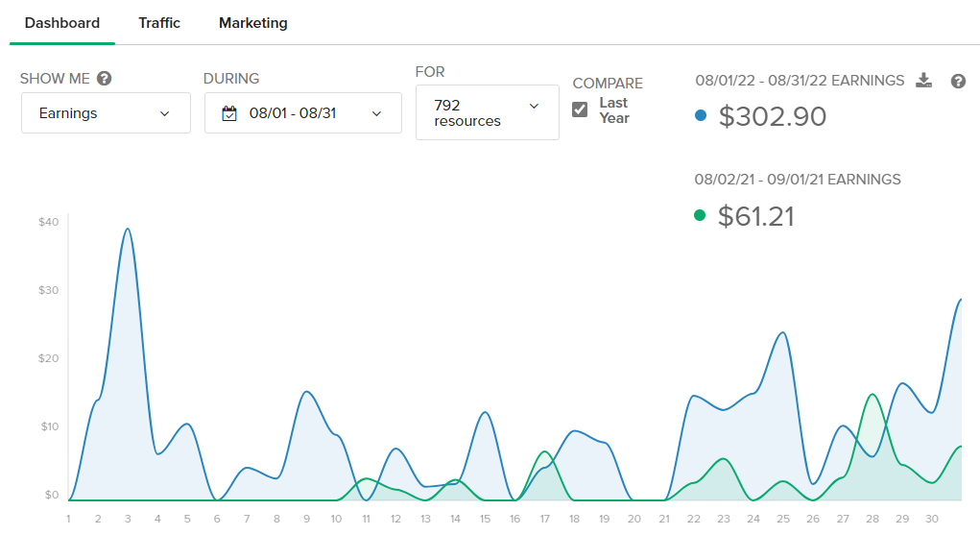The width and height of the screenshot is (980, 535).
Task: Open the help icon beside the download icon
Action: (958, 82)
